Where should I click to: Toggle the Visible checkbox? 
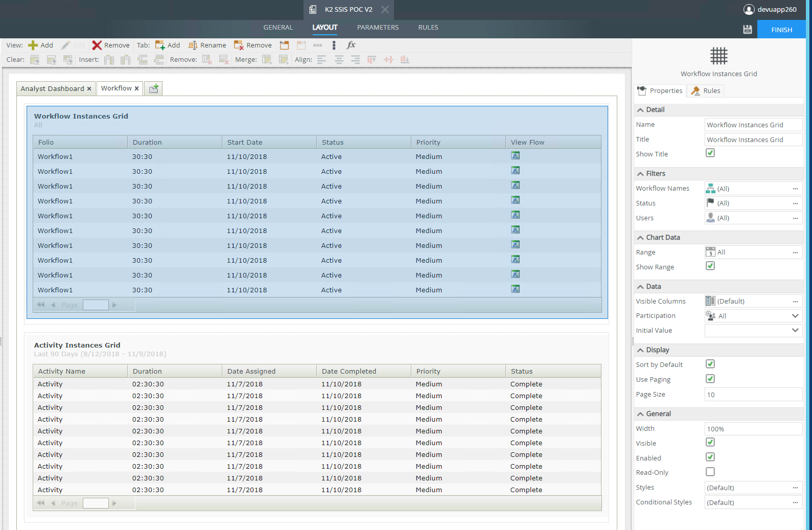click(710, 443)
